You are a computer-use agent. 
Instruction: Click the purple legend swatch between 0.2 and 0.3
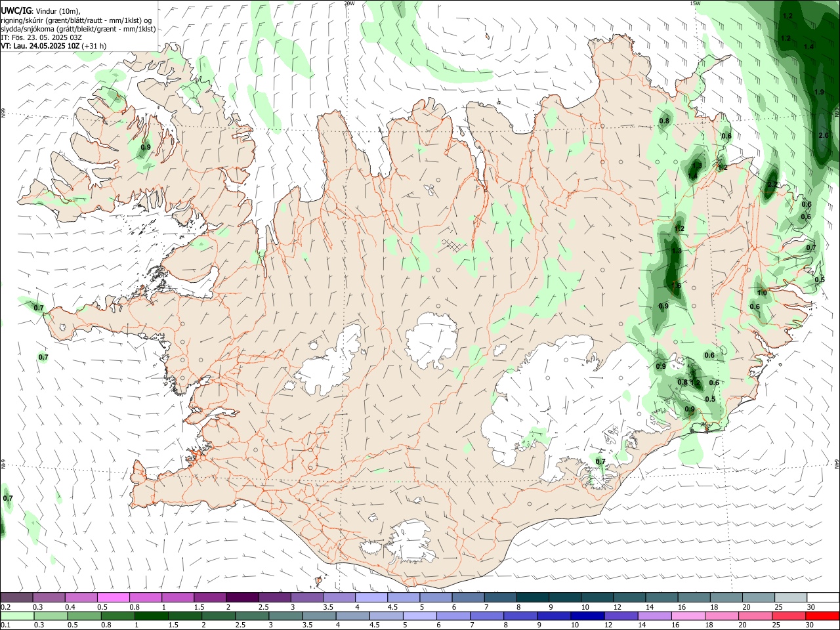pyautogui.click(x=16, y=598)
